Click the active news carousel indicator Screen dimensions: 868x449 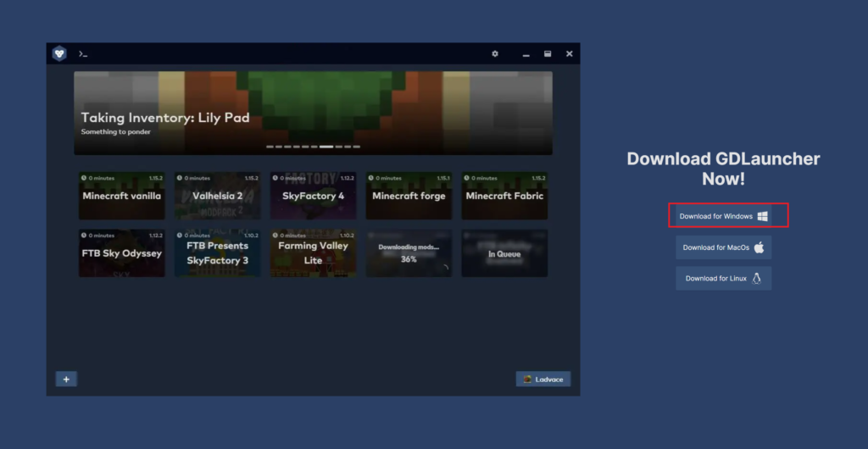tap(326, 147)
